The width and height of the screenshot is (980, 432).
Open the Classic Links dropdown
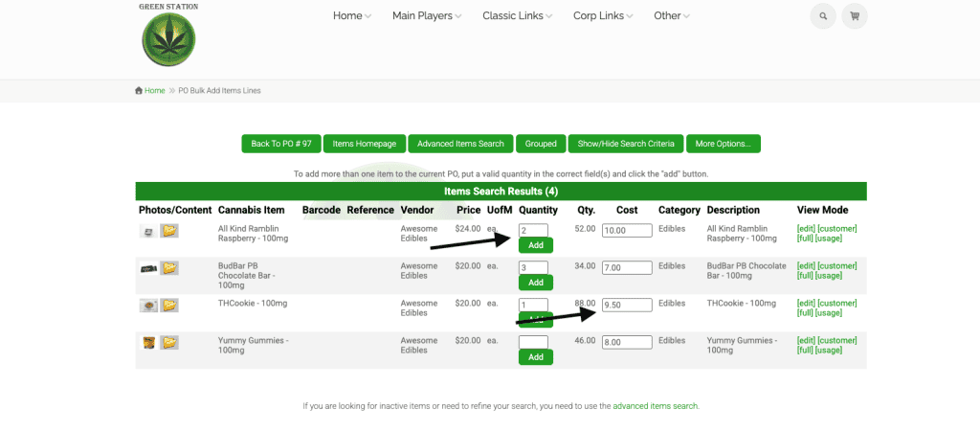(518, 16)
